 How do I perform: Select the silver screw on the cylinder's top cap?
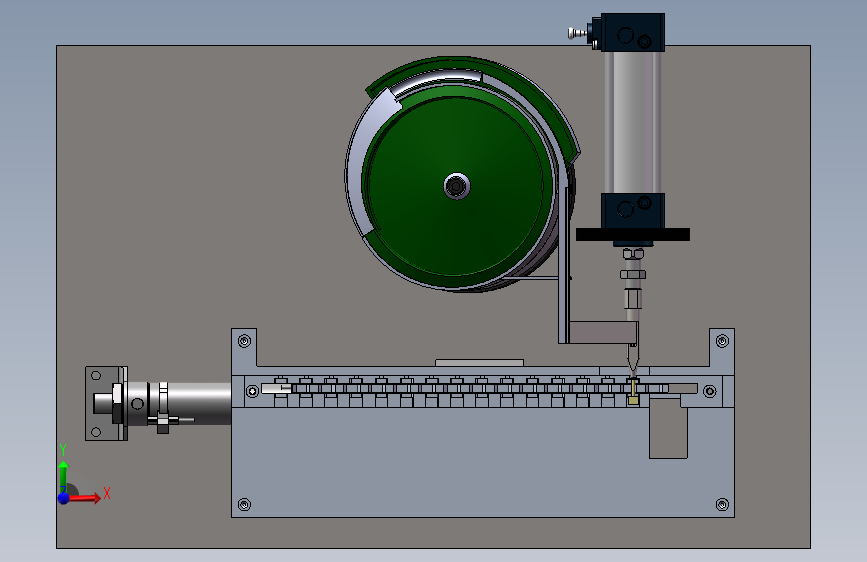pos(578,33)
